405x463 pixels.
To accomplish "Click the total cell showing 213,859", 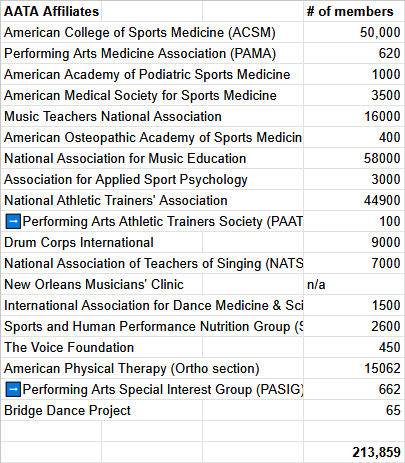I will 353,452.
